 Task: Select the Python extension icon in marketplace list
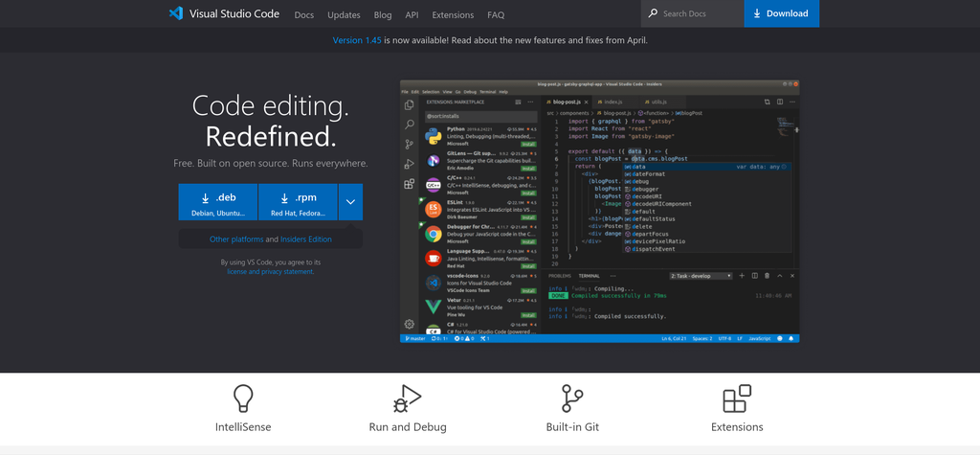click(x=434, y=136)
